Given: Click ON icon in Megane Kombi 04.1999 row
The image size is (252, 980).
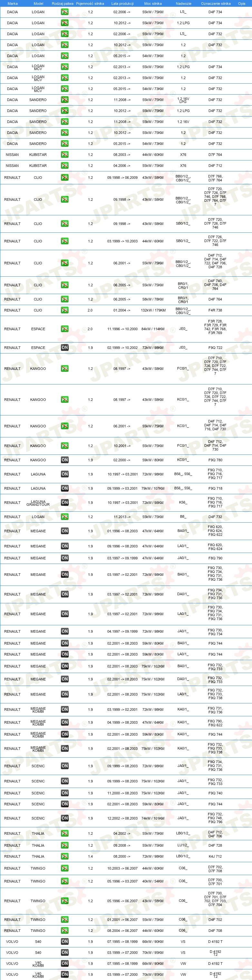Looking at the screenshot, I should point(64,722).
